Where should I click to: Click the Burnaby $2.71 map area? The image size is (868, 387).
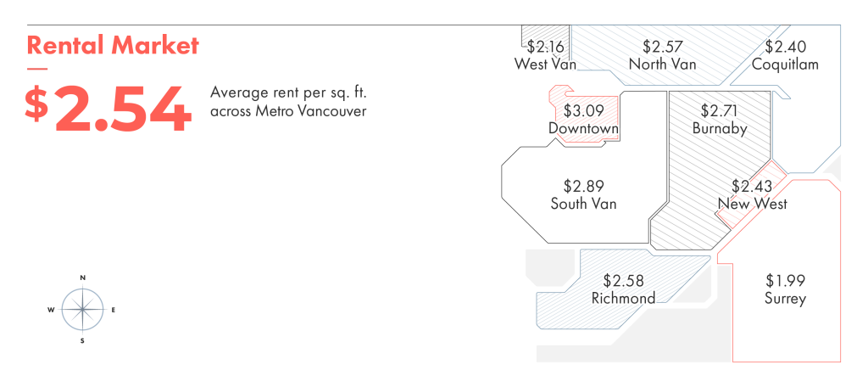[714, 166]
